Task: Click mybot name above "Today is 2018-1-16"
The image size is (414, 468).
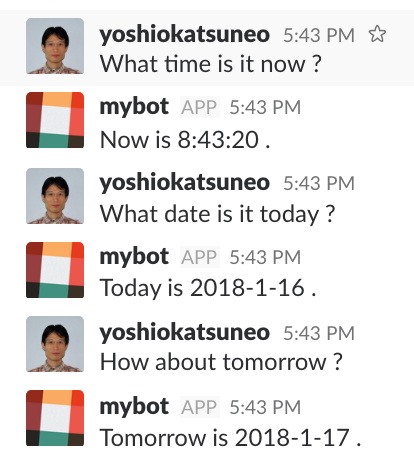Action: 134,257
